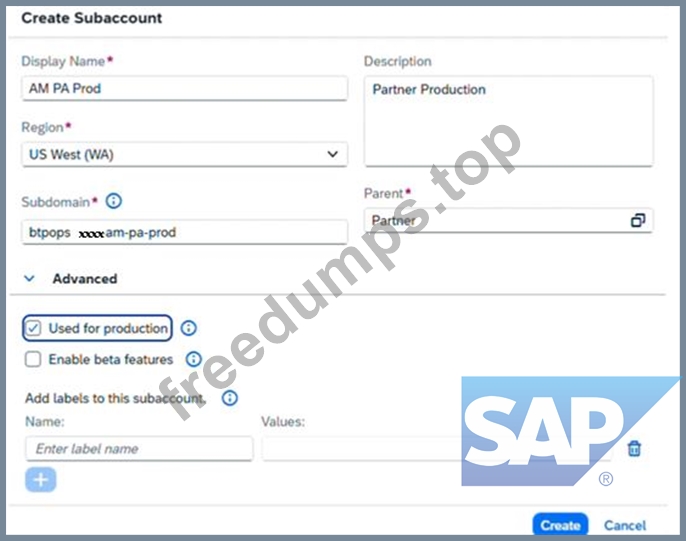This screenshot has height=541, width=686.
Task: Focus the label Values input field
Action: (x=437, y=449)
